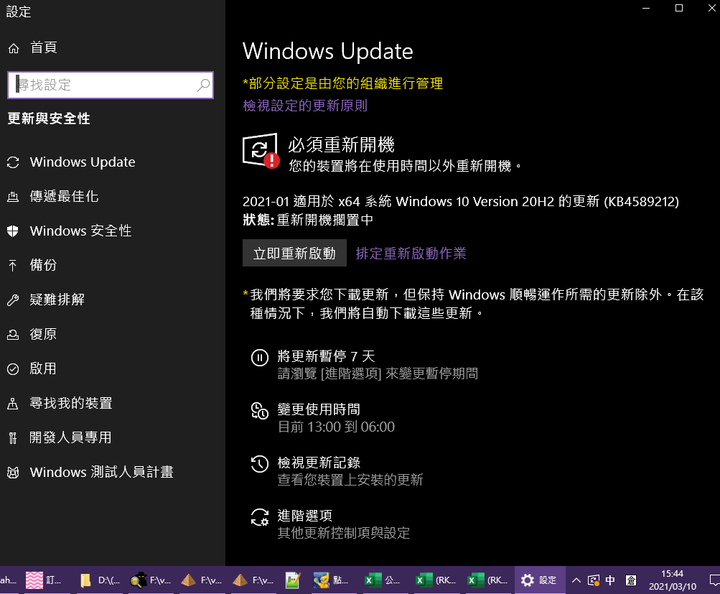Click the clock icon for 變更使用時間
The height and width of the screenshot is (594, 720).
pos(259,410)
